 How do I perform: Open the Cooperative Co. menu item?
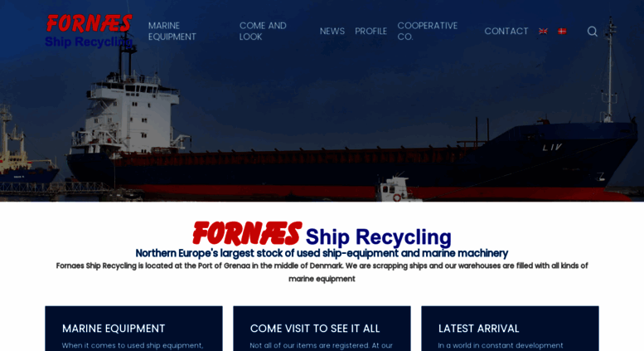click(427, 32)
